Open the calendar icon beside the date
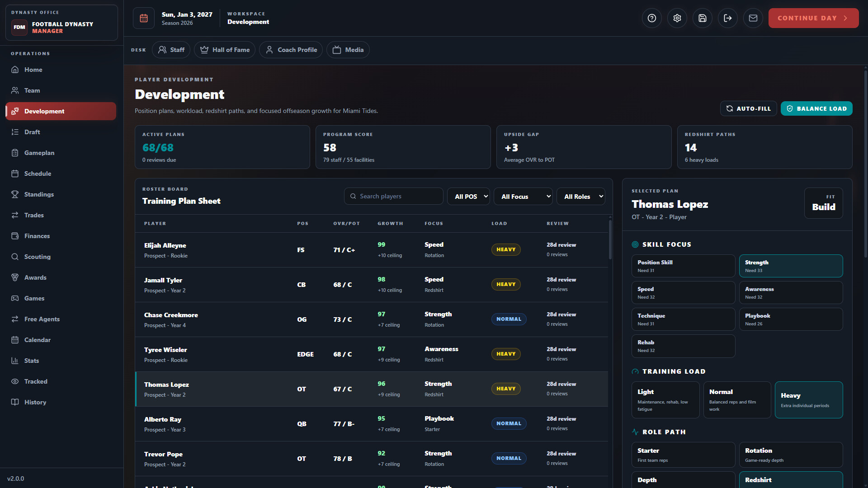Viewport: 868px width, 488px height. pyautogui.click(x=144, y=18)
